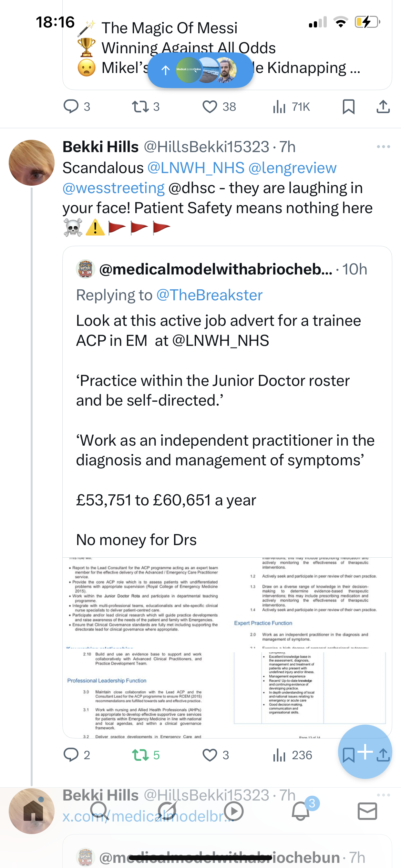
Task: Tap the new posts pill with up arrow
Action: (x=200, y=70)
